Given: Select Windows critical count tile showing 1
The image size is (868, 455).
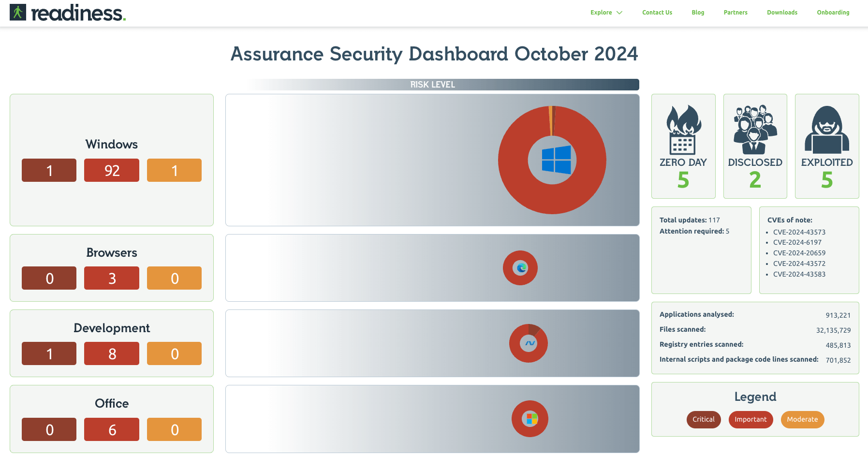Looking at the screenshot, I should (x=49, y=170).
